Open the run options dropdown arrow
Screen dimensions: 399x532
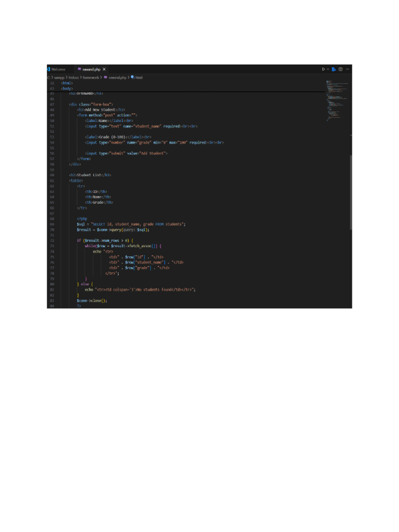tap(328, 69)
